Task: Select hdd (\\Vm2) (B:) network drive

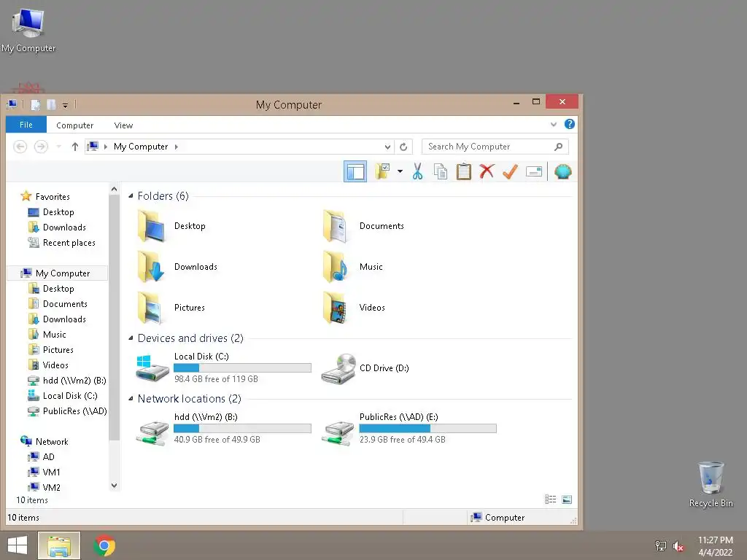Action: pyautogui.click(x=223, y=428)
